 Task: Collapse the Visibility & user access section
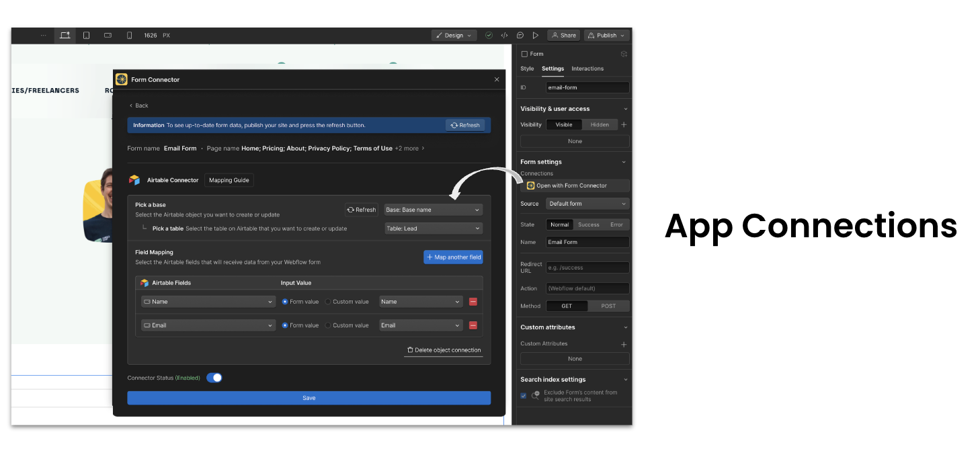pyautogui.click(x=626, y=109)
